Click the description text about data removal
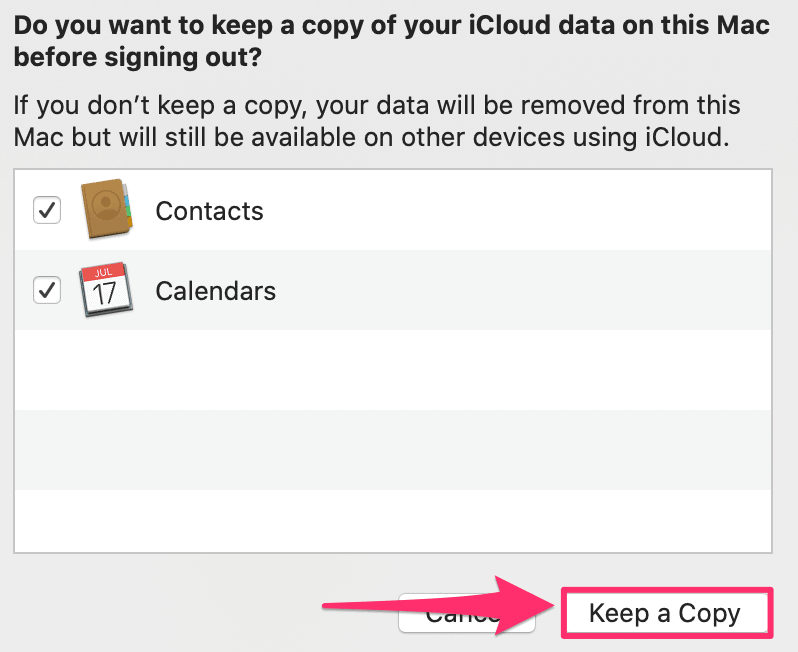 377,121
